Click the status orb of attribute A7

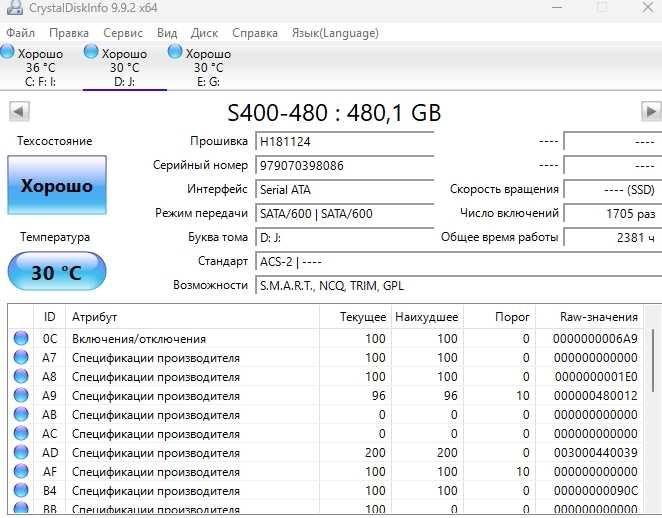pyautogui.click(x=21, y=357)
